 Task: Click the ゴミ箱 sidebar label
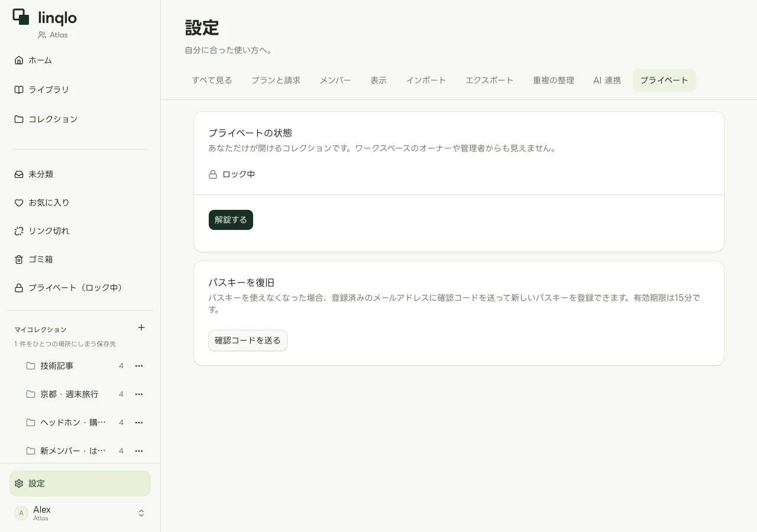[x=41, y=259]
